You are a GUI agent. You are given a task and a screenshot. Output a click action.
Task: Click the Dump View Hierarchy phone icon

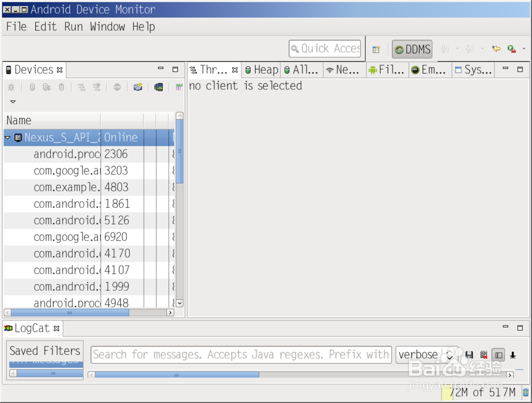coord(159,87)
